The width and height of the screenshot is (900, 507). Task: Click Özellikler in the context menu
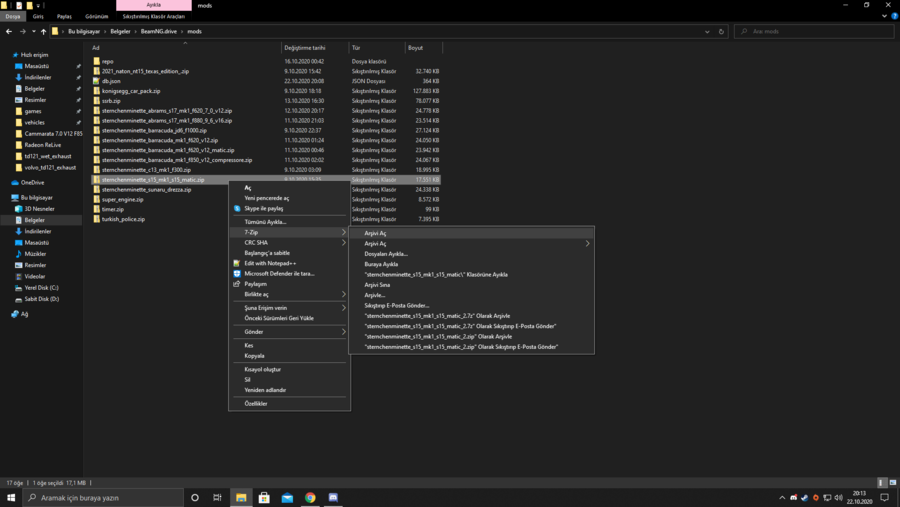click(256, 403)
